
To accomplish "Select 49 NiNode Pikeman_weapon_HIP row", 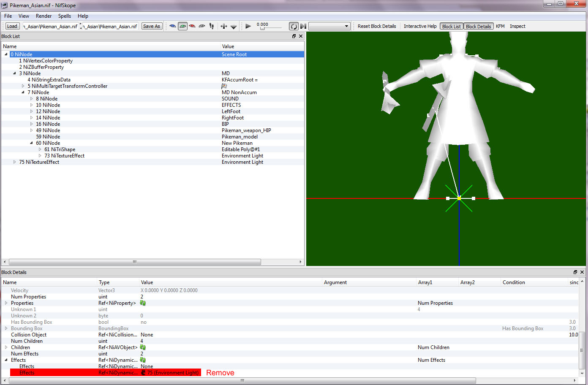I will click(x=152, y=130).
